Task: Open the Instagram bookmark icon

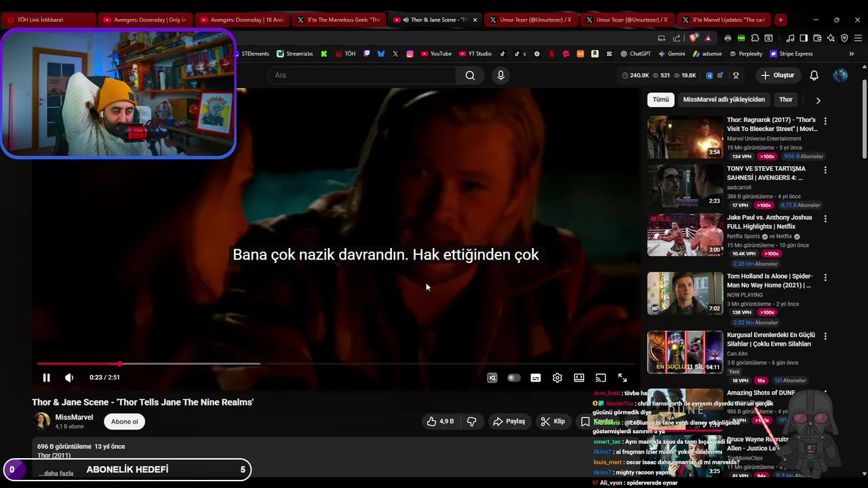Action: tap(410, 54)
